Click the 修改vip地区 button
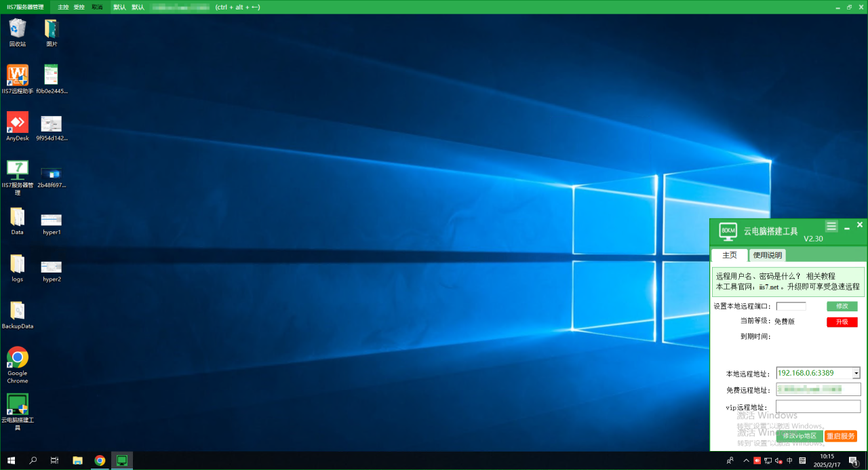Image resolution: width=868 pixels, height=470 pixels. (x=800, y=436)
